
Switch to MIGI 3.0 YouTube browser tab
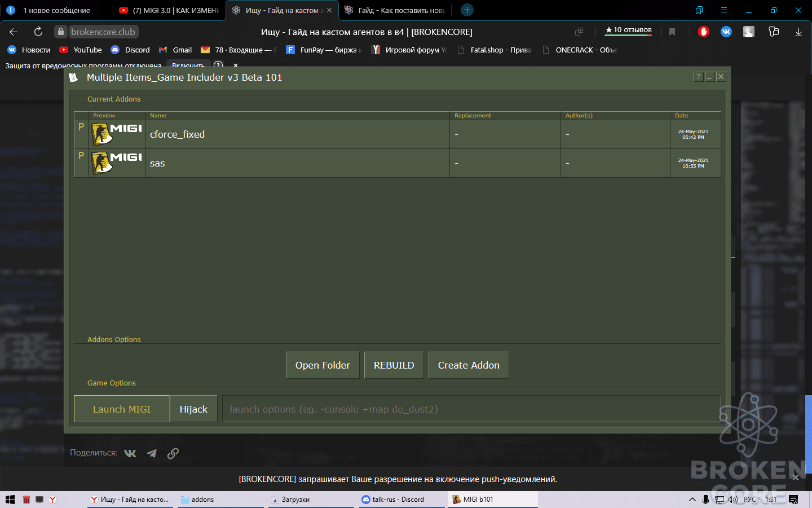coord(169,10)
